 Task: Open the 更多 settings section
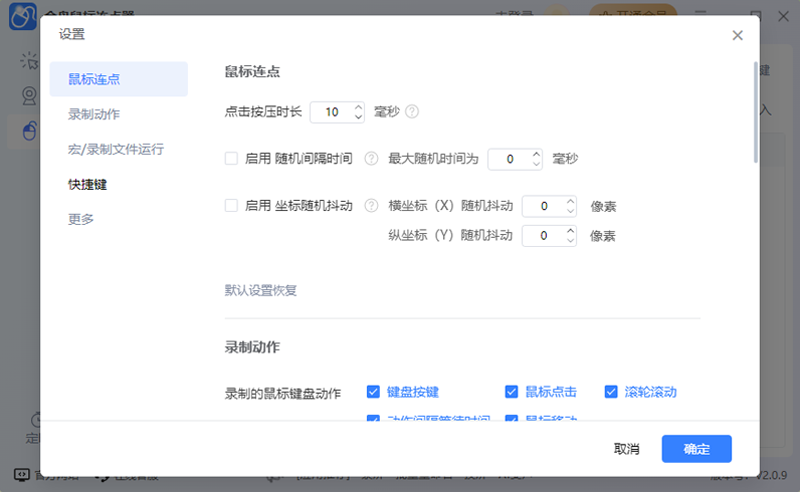[81, 219]
